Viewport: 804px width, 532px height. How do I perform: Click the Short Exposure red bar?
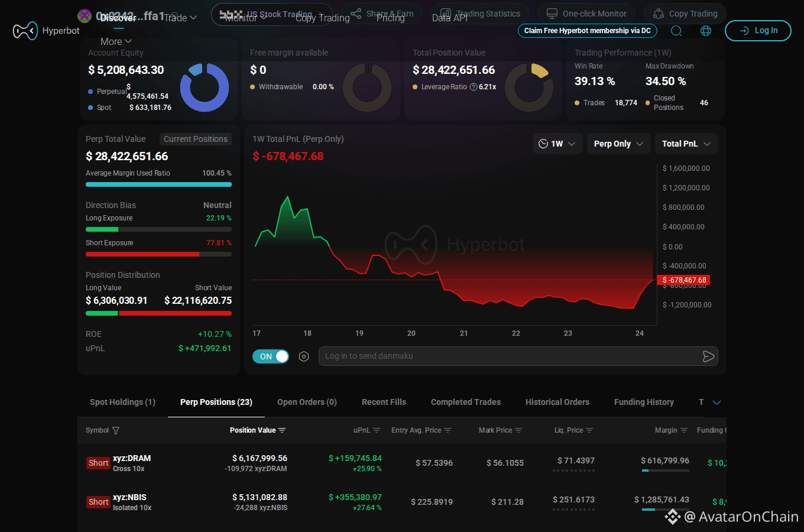click(x=142, y=254)
